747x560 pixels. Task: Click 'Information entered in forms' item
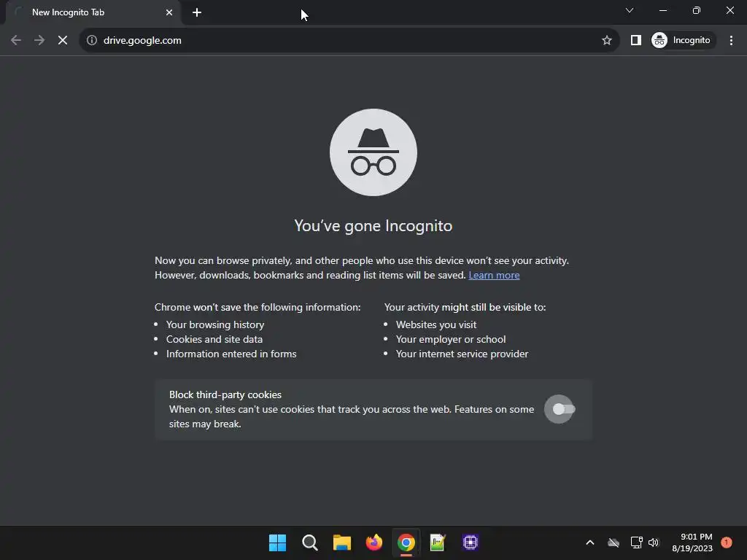[x=231, y=354]
